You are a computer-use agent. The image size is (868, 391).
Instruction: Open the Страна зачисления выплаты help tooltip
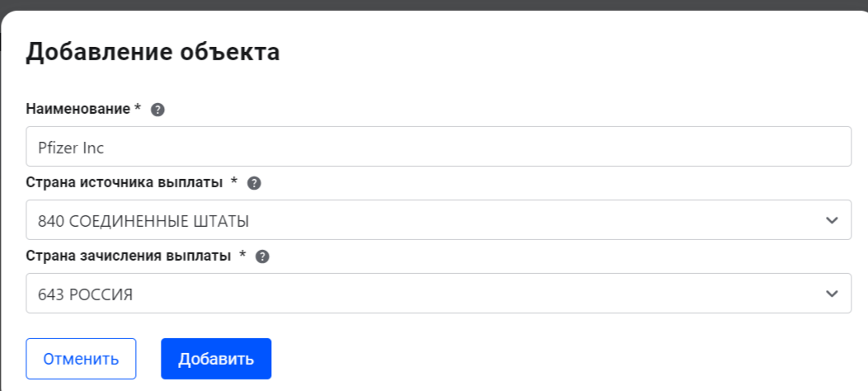pyautogui.click(x=262, y=257)
